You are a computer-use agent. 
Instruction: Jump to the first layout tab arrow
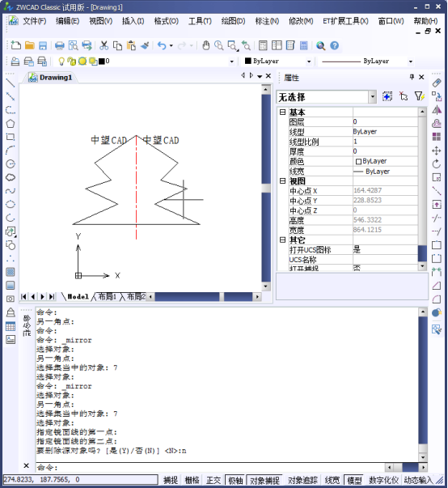23,296
